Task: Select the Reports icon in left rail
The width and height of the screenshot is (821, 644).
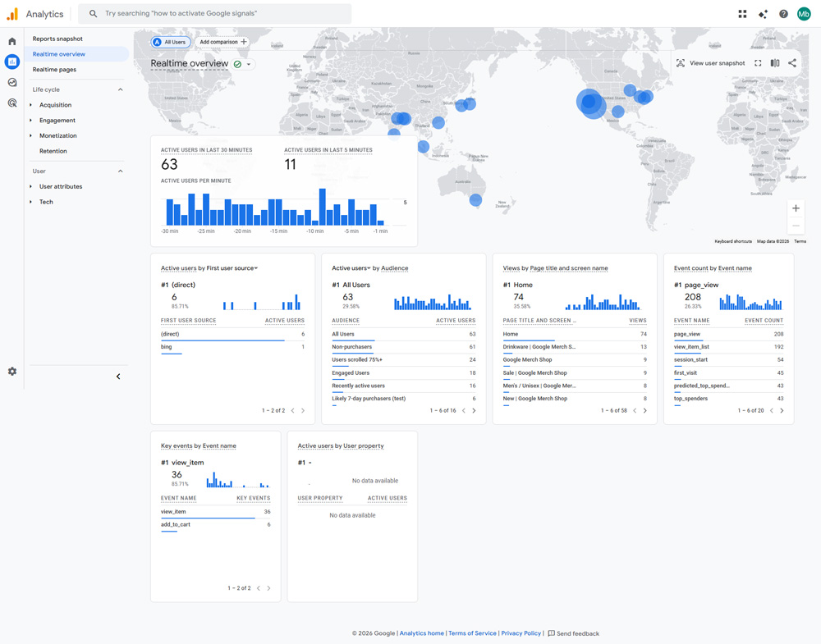Action: (12, 62)
